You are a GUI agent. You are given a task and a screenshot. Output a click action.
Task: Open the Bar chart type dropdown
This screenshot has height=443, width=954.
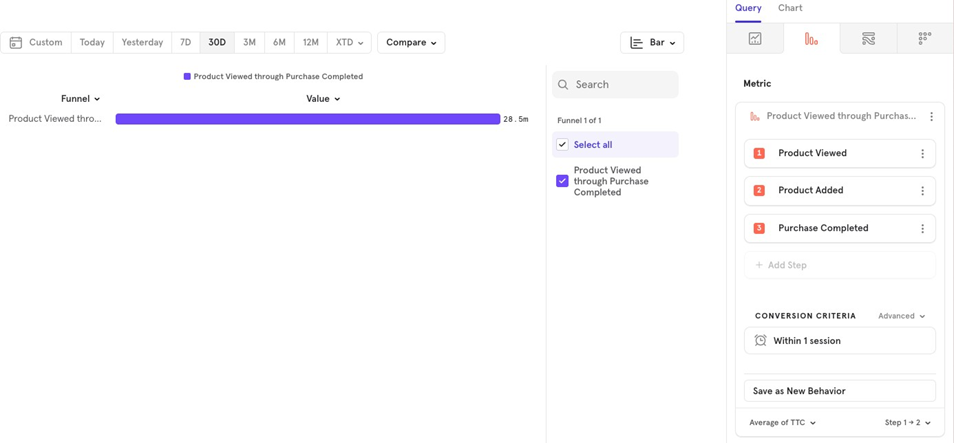[x=652, y=43]
